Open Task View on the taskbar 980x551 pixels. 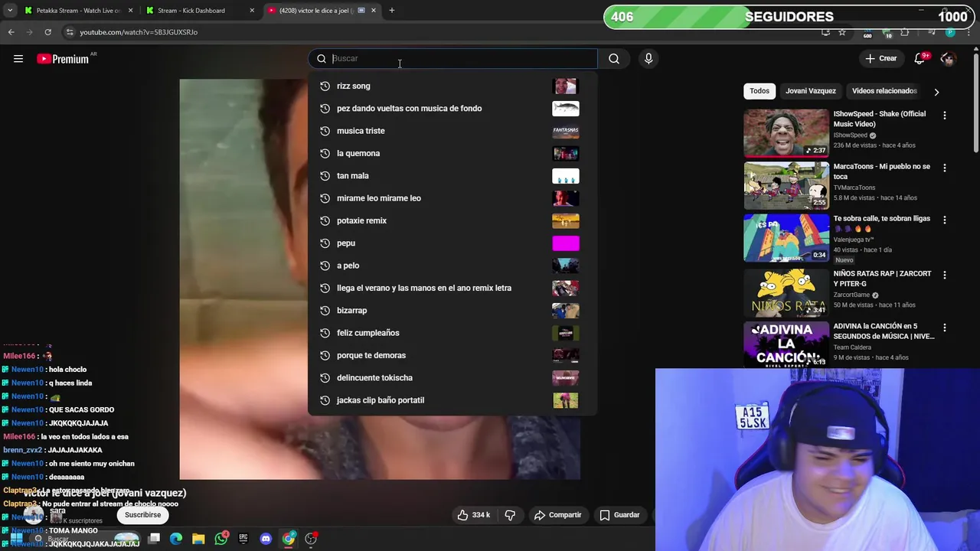click(x=154, y=539)
